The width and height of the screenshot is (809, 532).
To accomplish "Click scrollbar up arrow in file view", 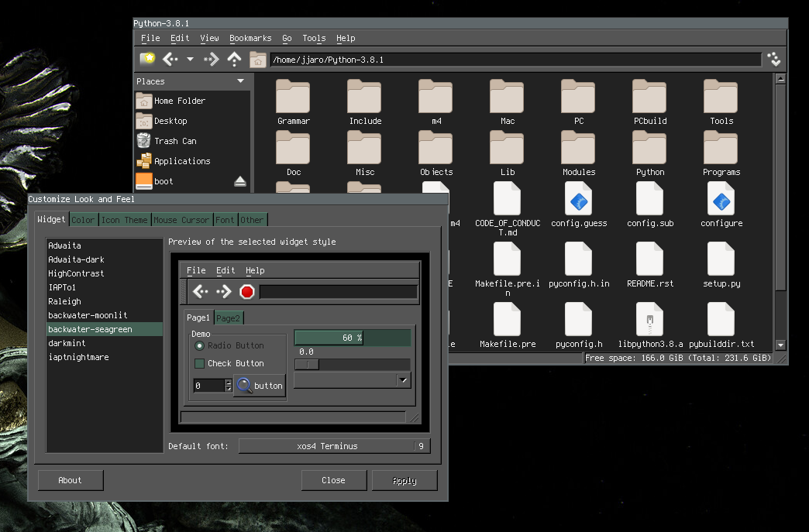I will coord(780,79).
